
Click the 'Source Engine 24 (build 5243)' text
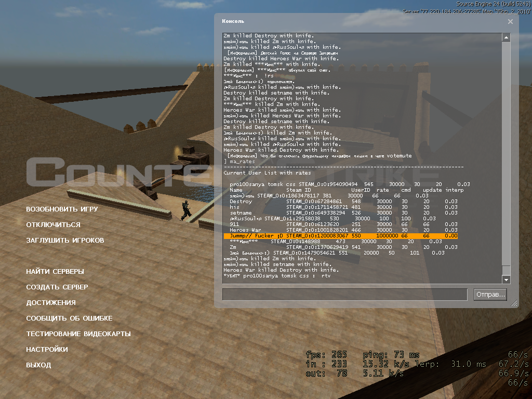[x=494, y=4]
